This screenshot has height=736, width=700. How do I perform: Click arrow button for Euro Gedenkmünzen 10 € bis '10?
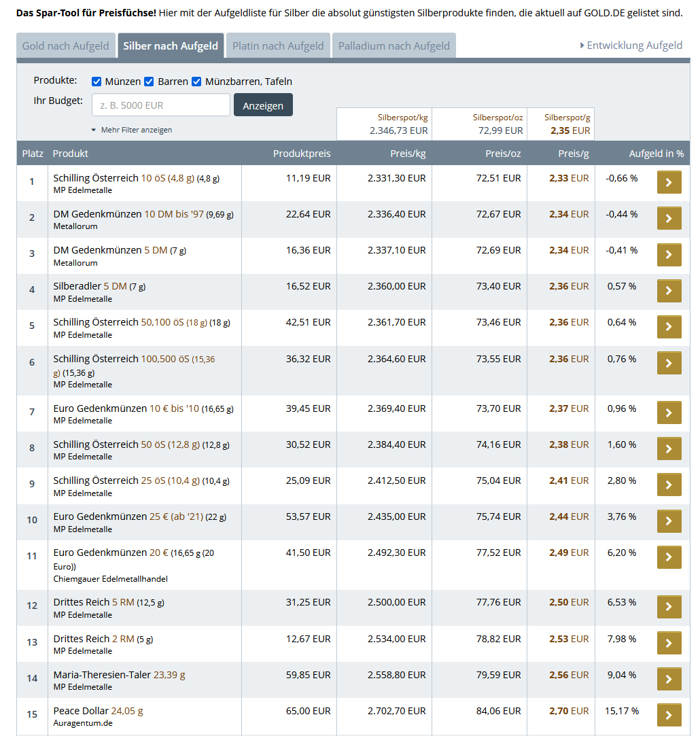669,413
